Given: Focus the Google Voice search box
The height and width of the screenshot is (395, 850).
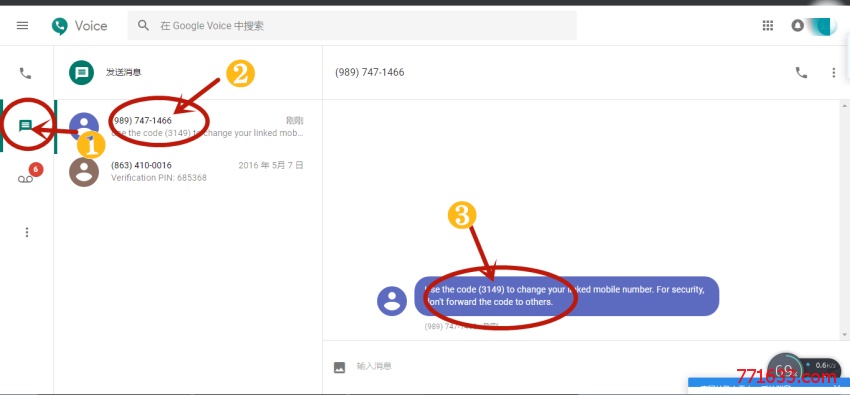Looking at the screenshot, I should click(352, 25).
